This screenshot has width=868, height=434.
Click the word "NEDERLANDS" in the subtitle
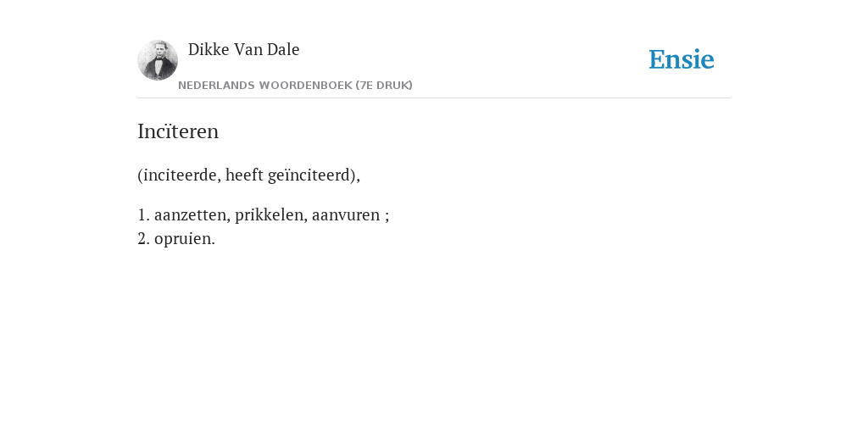(x=217, y=86)
